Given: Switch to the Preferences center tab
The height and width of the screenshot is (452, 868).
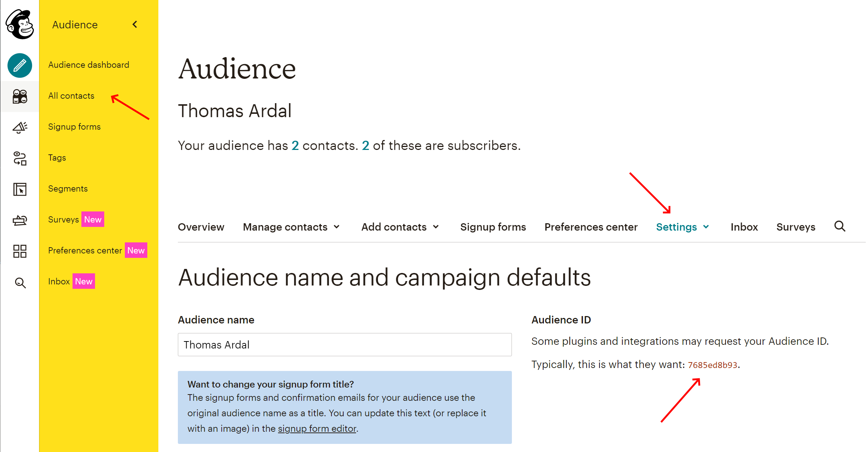Looking at the screenshot, I should coord(591,227).
